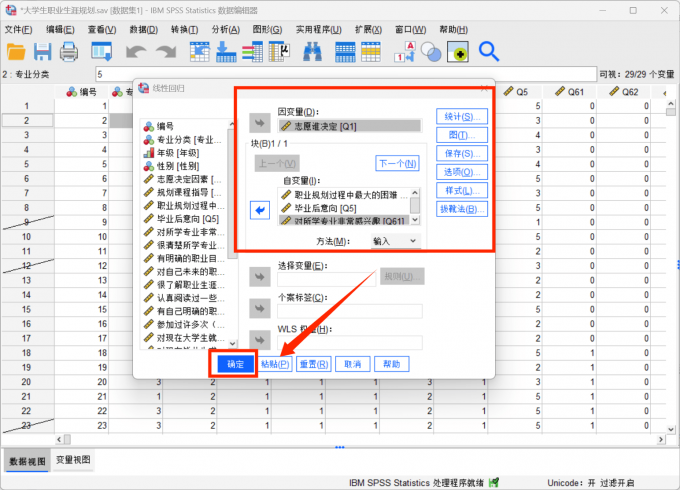Image resolution: width=680 pixels, height=490 pixels.
Task: Click the 下一个(N) block button
Action: click(x=396, y=163)
